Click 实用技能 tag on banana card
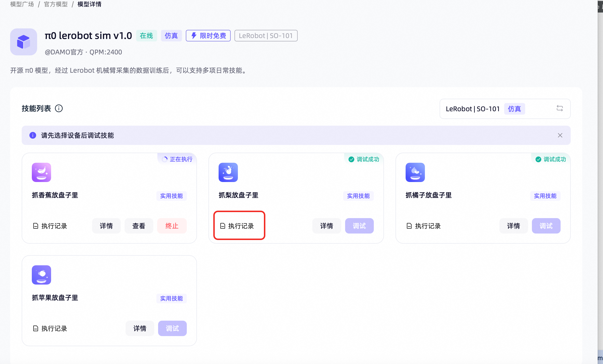 point(172,196)
